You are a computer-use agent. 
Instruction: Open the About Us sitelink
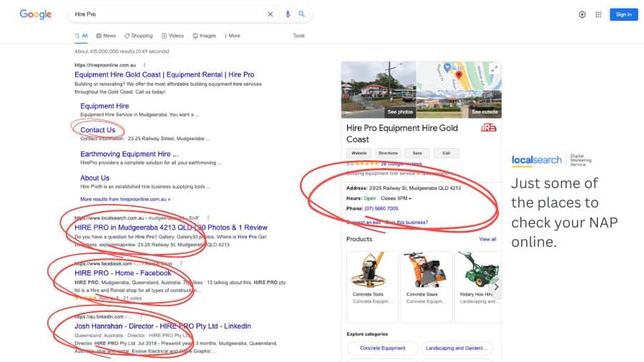click(x=95, y=177)
